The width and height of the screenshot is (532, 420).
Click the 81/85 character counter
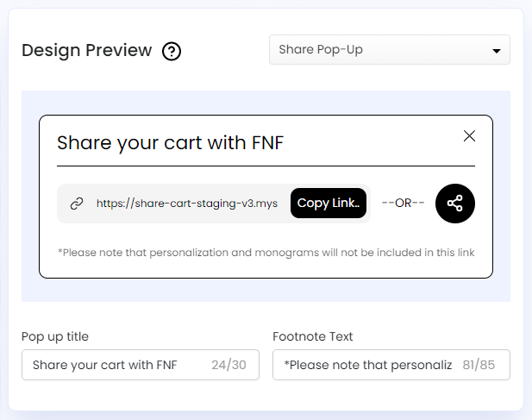click(x=480, y=365)
